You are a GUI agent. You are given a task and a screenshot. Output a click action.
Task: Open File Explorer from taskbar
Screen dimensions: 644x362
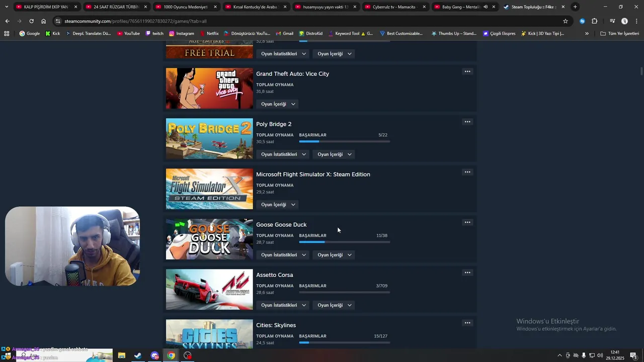(121, 355)
